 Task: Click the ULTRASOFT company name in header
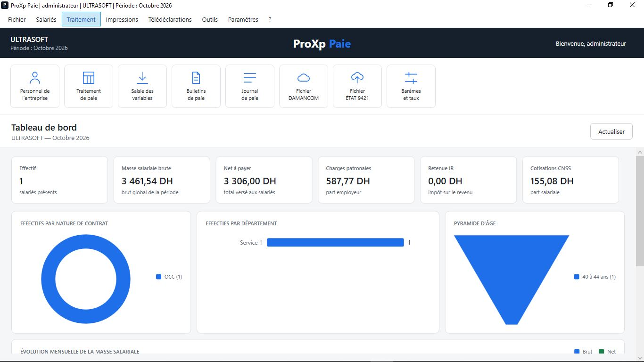point(29,40)
